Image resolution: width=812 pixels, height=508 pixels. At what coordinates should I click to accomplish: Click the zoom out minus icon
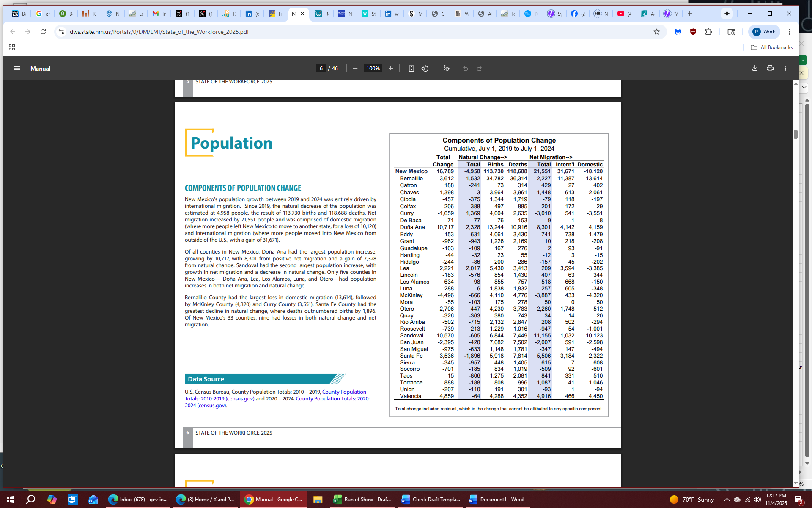pyautogui.click(x=355, y=68)
